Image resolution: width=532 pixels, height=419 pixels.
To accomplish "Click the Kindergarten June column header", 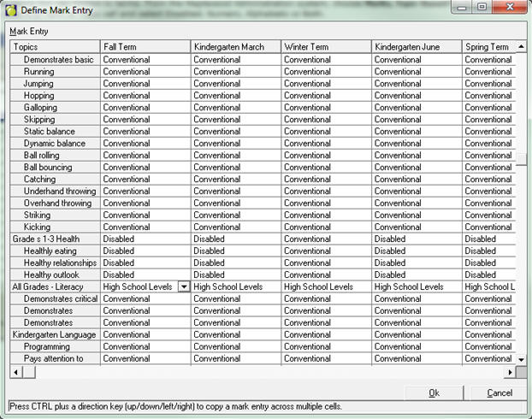I will pyautogui.click(x=417, y=46).
